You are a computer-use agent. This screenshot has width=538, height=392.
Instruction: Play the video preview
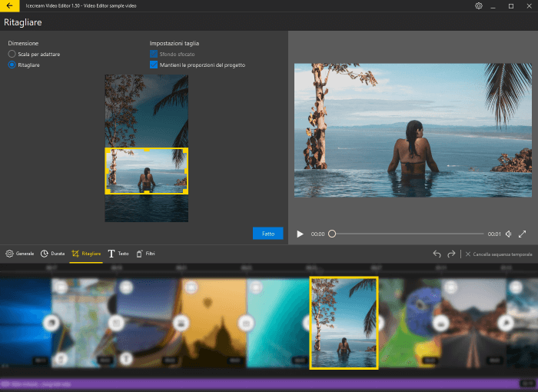(301, 234)
